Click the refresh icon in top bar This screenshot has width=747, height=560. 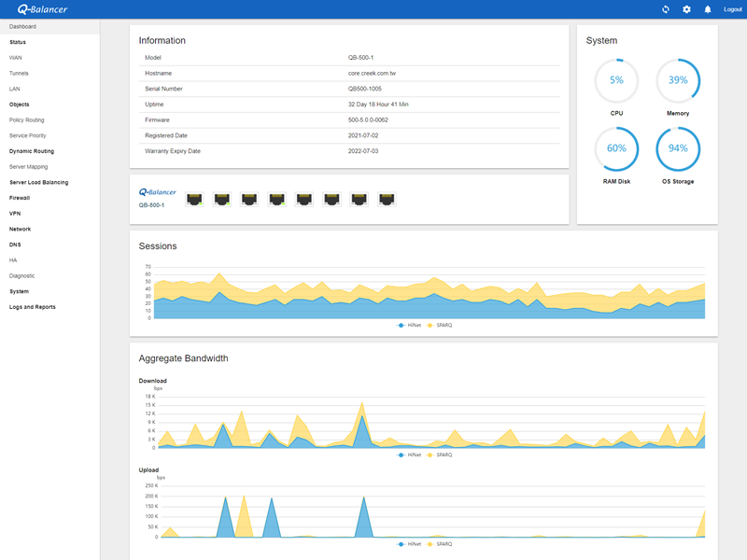point(666,9)
